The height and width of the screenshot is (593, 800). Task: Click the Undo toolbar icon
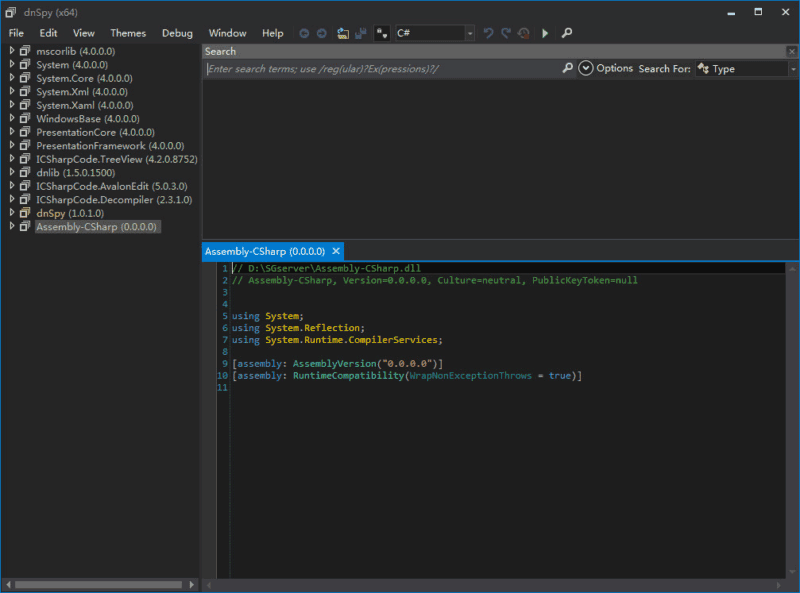[x=488, y=33]
